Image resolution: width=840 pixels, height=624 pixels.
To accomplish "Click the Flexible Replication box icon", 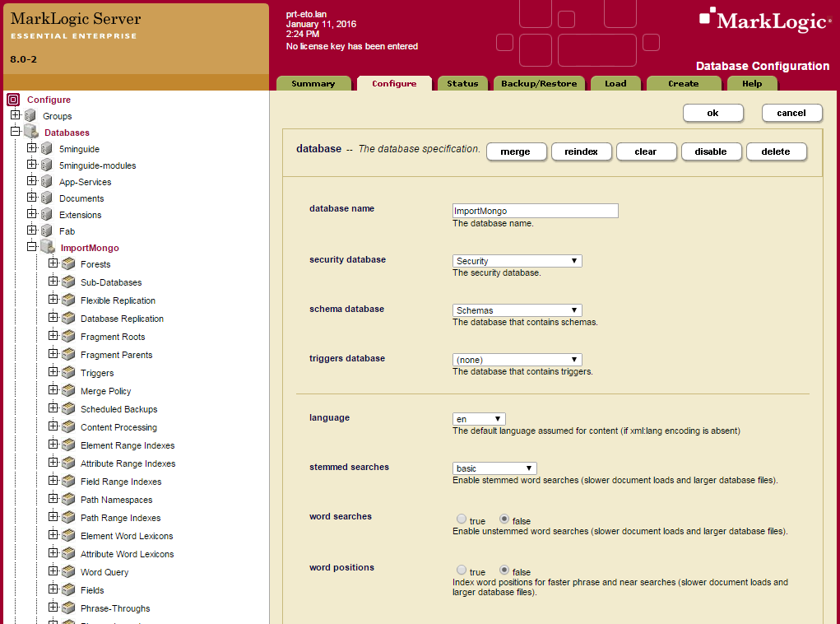I will 68,300.
